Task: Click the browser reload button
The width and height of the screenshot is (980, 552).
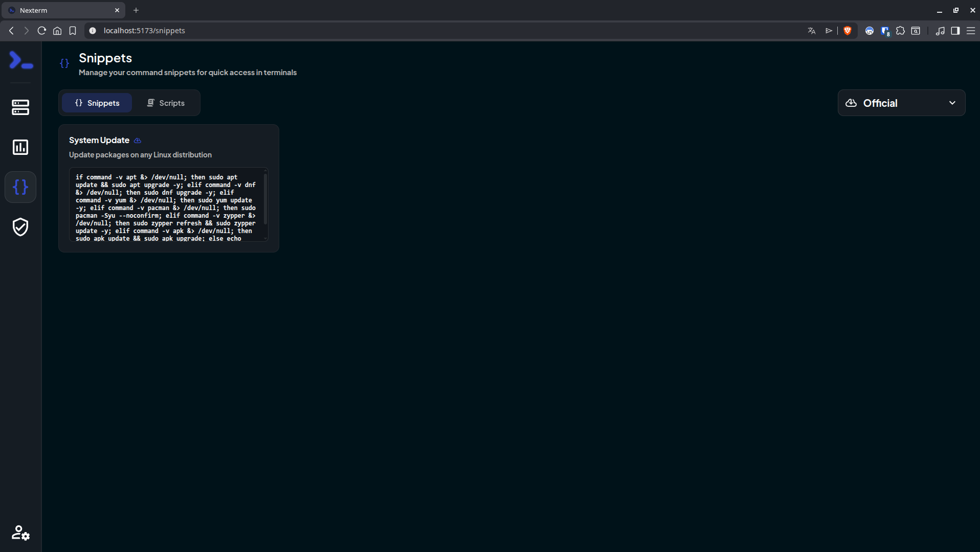Action: pyautogui.click(x=41, y=31)
